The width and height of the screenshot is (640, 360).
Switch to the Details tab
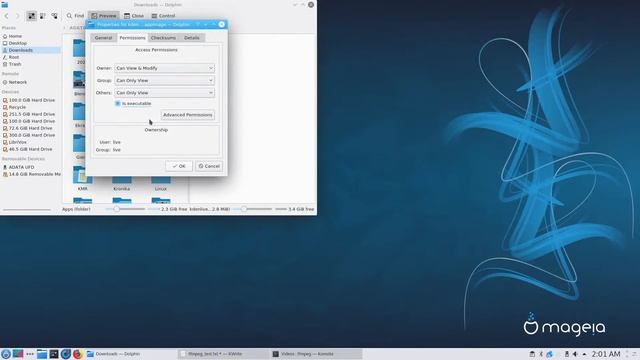pos(191,38)
